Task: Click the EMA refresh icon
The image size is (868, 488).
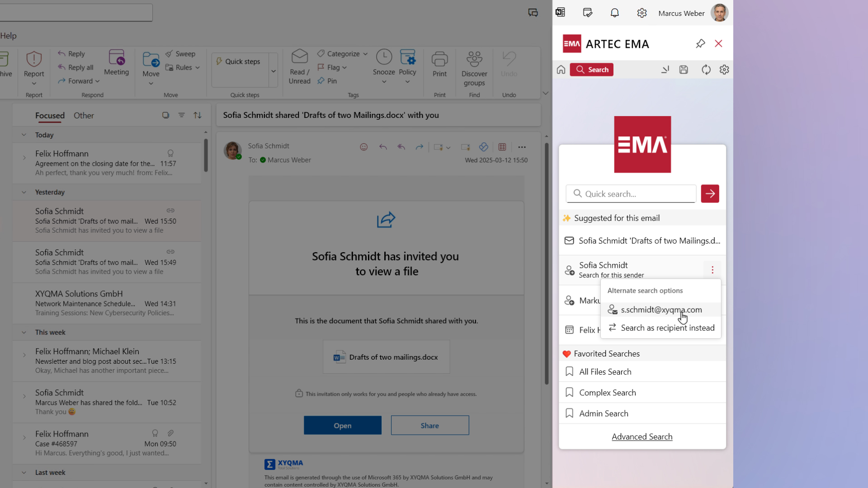Action: pos(706,70)
